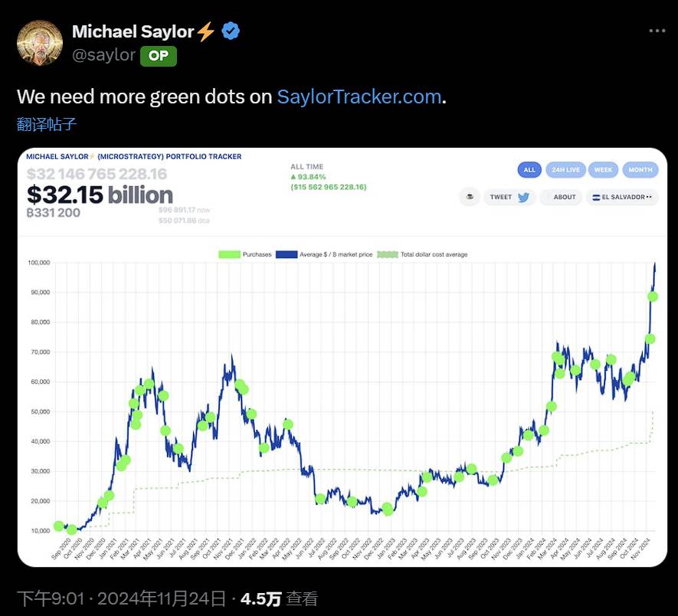Click the coffee cup icon left of TWEET
Screen dimensions: 678x616
click(469, 197)
